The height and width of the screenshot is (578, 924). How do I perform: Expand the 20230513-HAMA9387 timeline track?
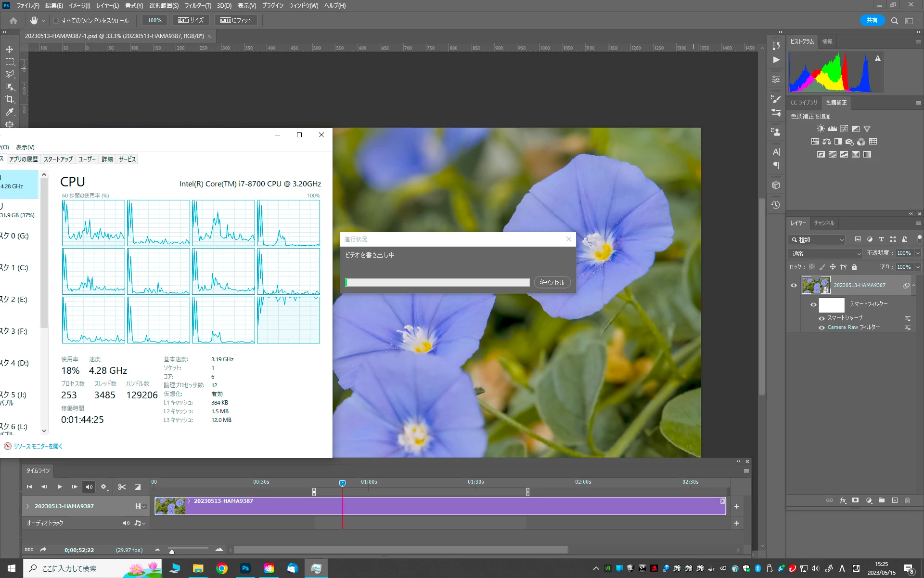[x=28, y=506]
